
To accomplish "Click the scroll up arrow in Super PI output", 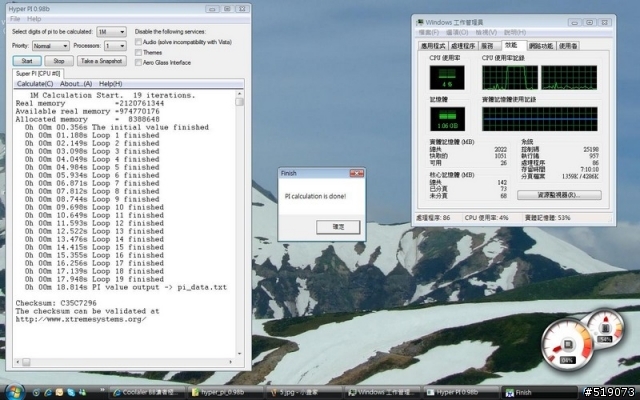I will (240, 94).
